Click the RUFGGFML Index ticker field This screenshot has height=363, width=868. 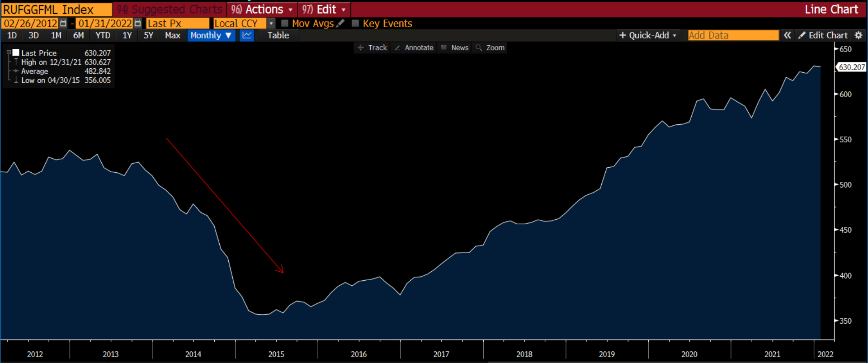(x=57, y=9)
